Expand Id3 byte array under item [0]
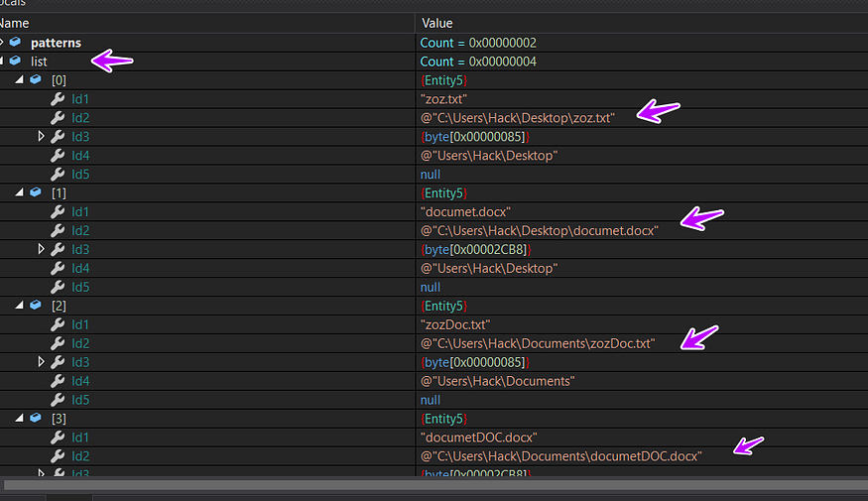This screenshot has width=868, height=501. click(x=41, y=136)
